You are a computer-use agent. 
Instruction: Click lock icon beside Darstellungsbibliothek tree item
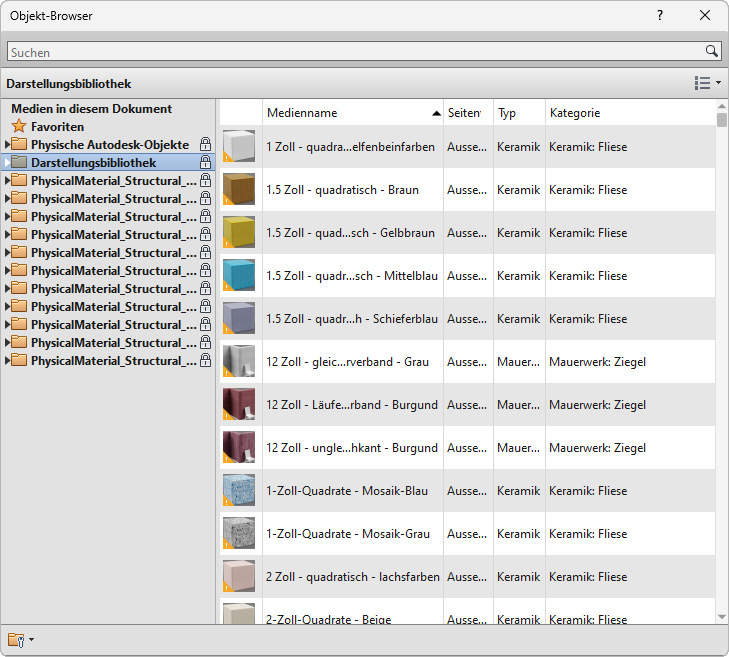[x=205, y=162]
